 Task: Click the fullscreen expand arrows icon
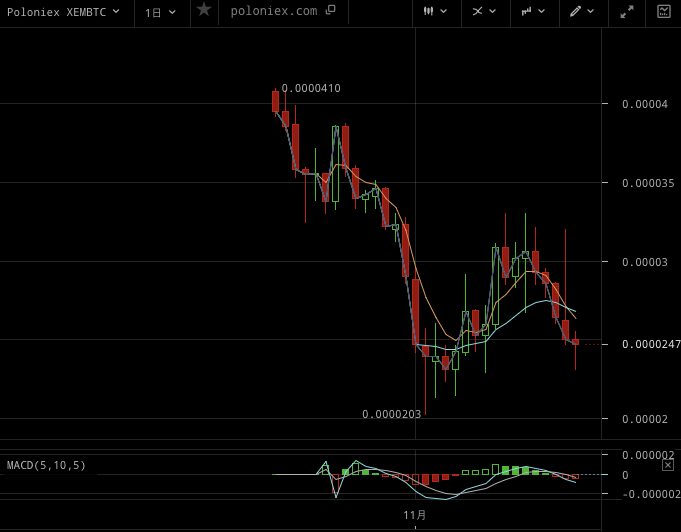tap(626, 12)
